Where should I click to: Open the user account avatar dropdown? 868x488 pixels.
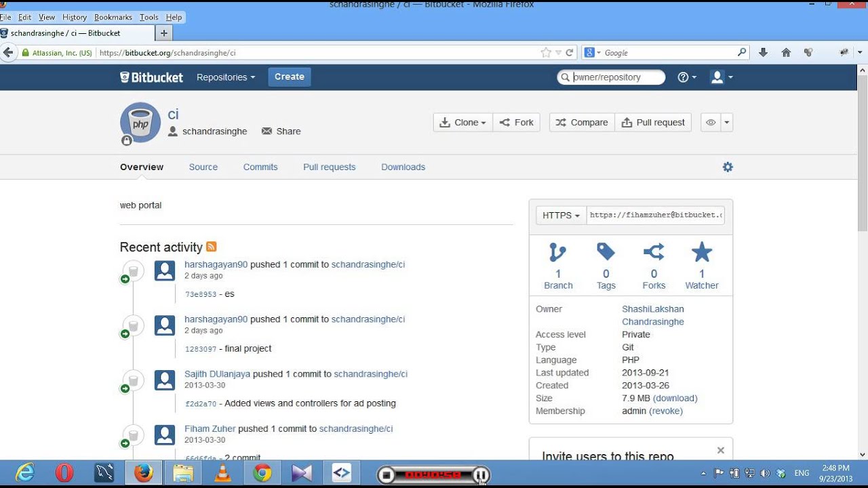pos(721,77)
